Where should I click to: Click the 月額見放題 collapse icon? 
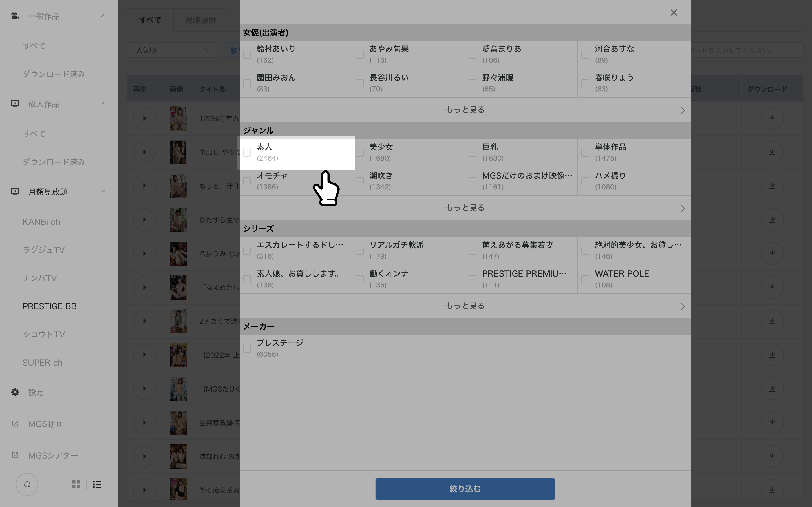click(x=104, y=192)
